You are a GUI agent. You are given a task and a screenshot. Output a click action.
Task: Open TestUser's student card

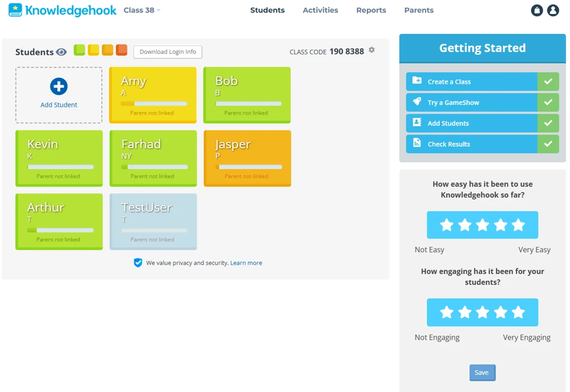point(153,222)
